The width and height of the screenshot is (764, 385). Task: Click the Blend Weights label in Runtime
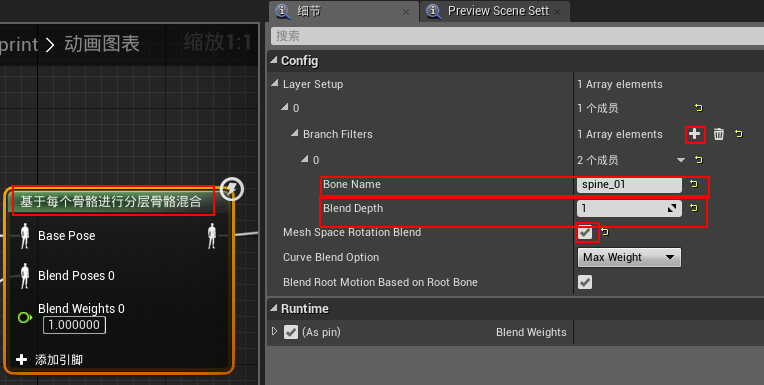(531, 332)
